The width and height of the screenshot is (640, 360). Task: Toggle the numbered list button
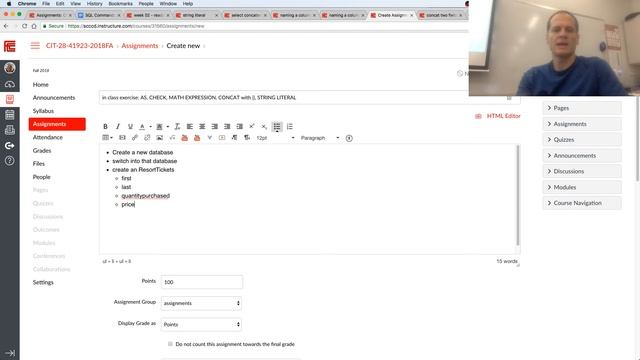pos(289,127)
